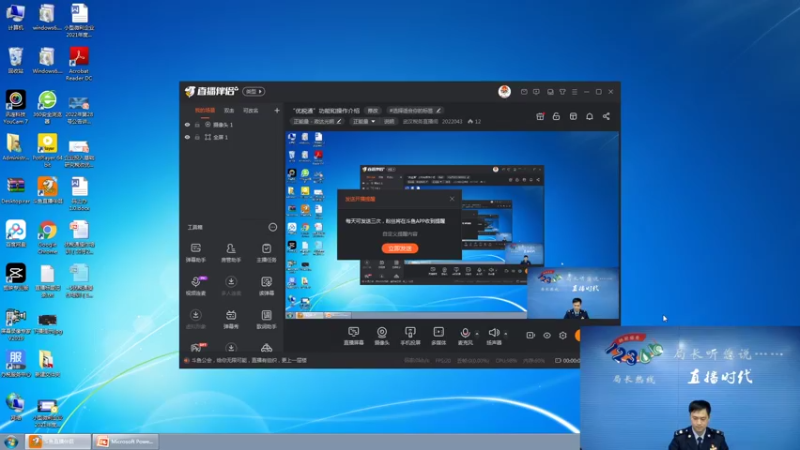Open the settings gear in bottom bar
The width and height of the screenshot is (800, 450).
click(x=563, y=335)
